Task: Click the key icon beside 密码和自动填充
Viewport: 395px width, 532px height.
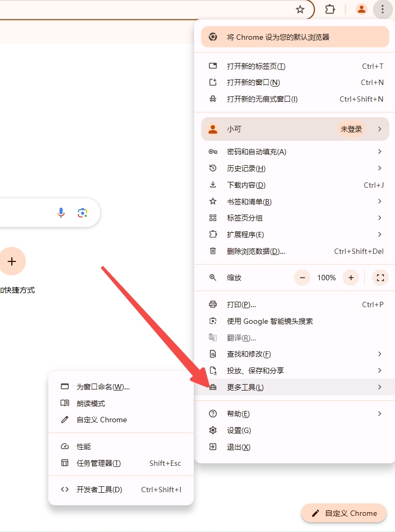Action: tap(213, 152)
